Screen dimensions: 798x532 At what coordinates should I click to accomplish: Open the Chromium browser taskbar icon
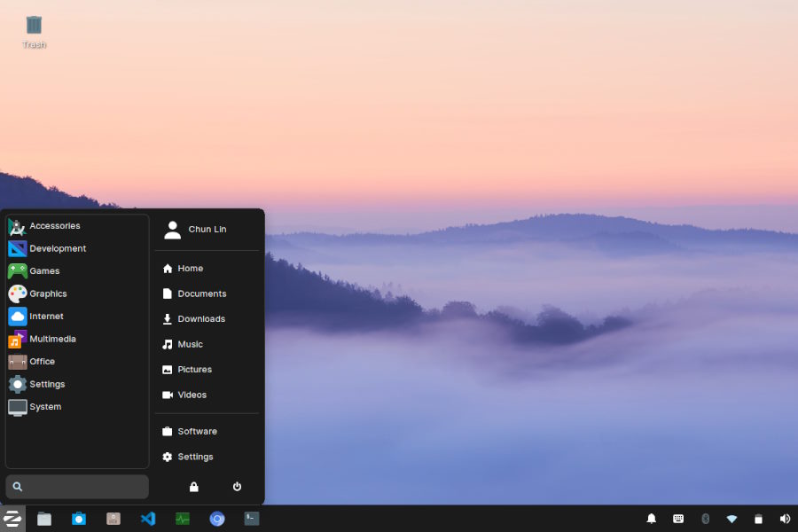tap(217, 519)
